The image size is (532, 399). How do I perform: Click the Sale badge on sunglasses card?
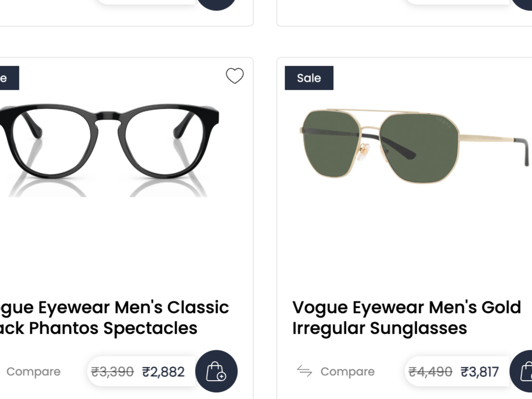(x=309, y=78)
